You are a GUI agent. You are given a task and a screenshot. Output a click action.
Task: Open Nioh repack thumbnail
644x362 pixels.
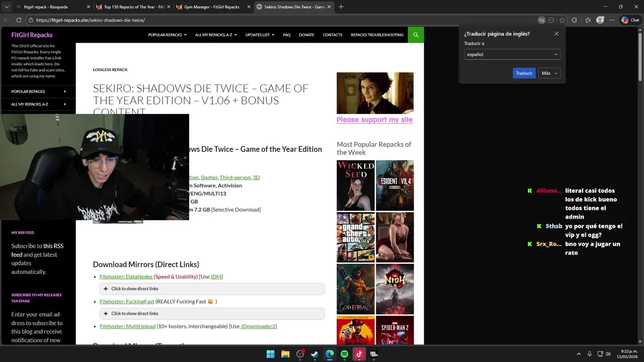pos(394,289)
